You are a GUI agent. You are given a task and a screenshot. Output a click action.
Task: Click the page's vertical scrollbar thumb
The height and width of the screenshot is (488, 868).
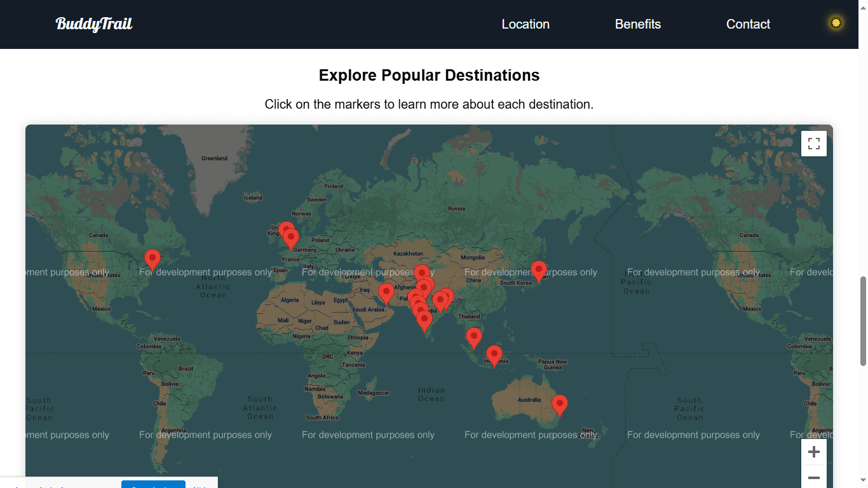click(863, 321)
